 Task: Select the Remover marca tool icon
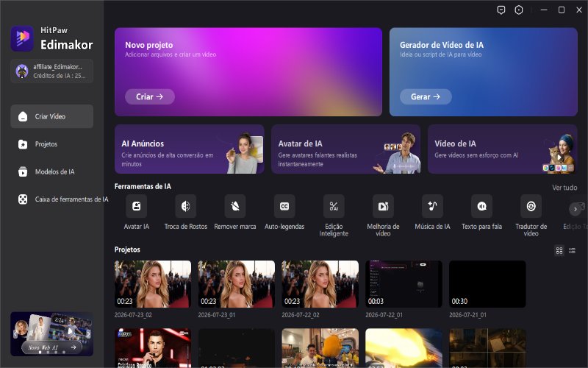click(x=235, y=206)
